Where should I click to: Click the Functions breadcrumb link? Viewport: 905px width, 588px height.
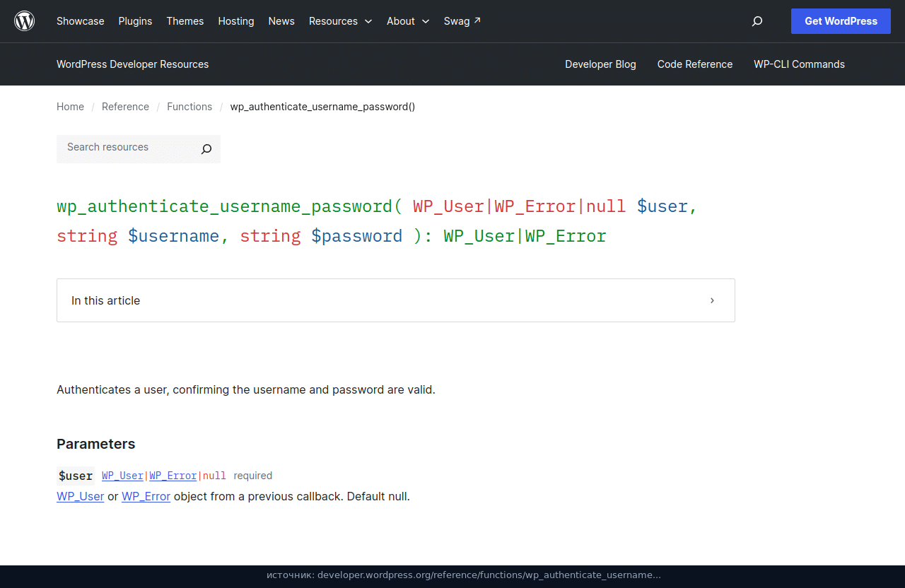[189, 107]
